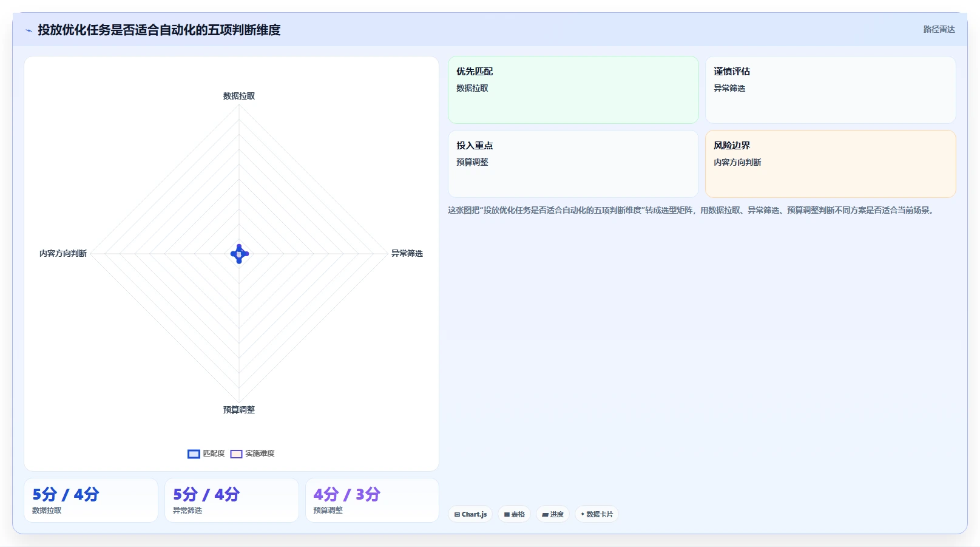Open the 谨慎评估 card
The image size is (980, 547).
(x=831, y=90)
